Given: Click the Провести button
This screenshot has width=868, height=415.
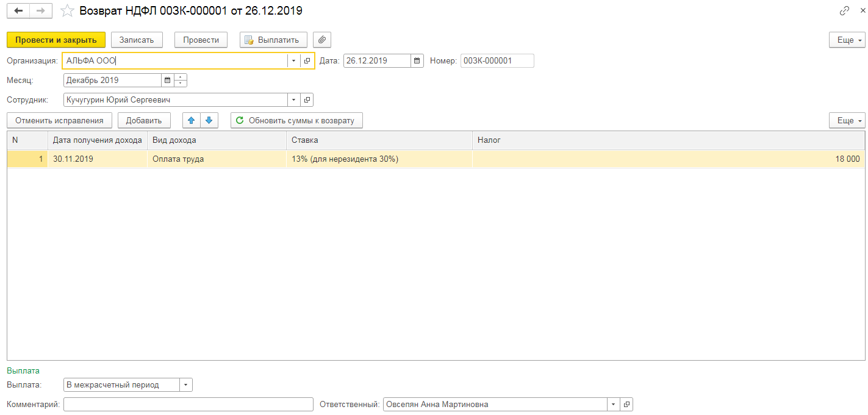Looking at the screenshot, I should point(201,40).
